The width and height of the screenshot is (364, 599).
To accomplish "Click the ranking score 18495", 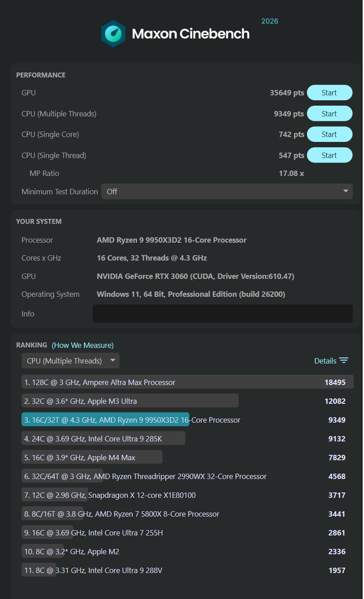I will 335,382.
